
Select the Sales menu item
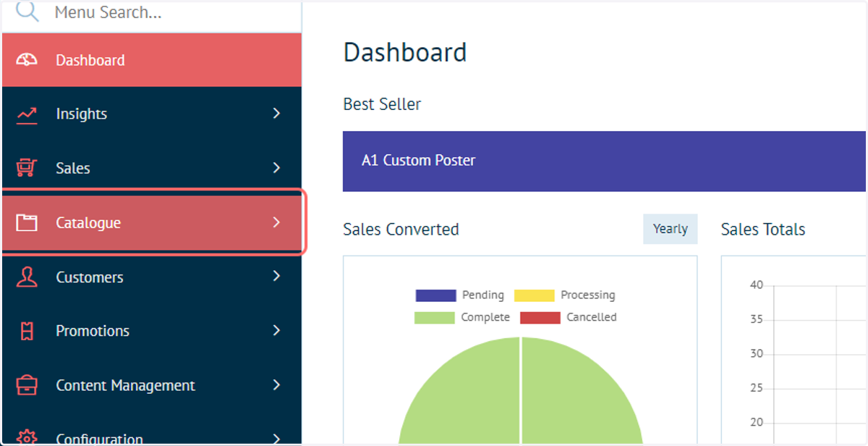tap(152, 168)
